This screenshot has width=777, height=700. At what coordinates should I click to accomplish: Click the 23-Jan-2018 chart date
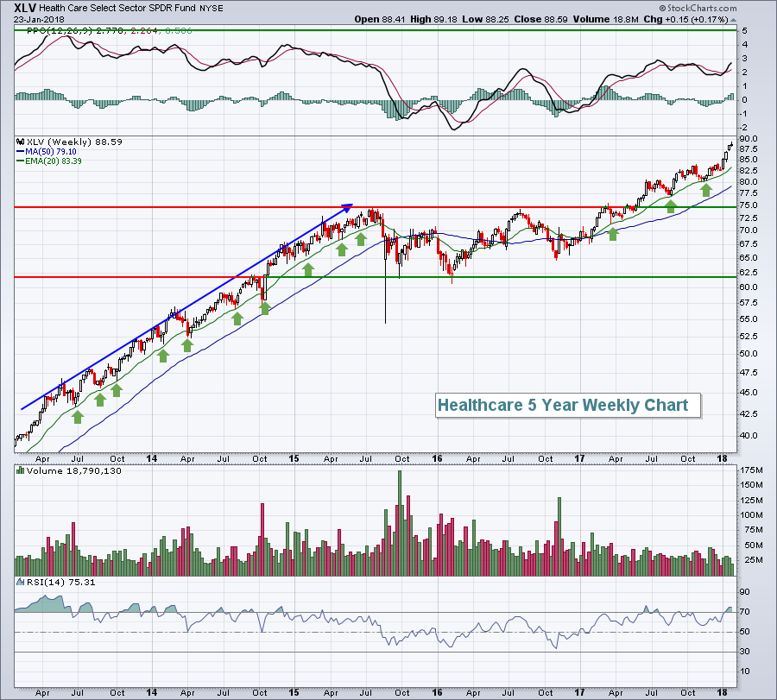tap(39, 20)
